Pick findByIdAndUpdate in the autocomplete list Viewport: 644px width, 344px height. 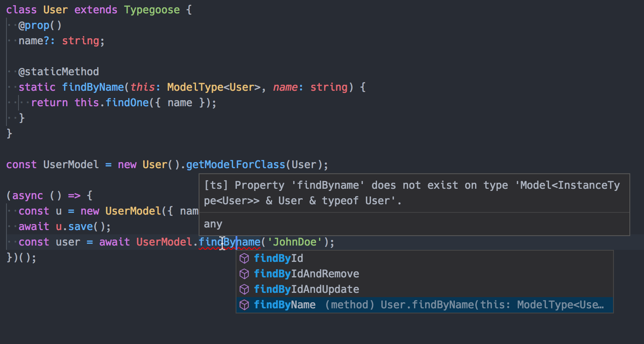[x=306, y=289]
